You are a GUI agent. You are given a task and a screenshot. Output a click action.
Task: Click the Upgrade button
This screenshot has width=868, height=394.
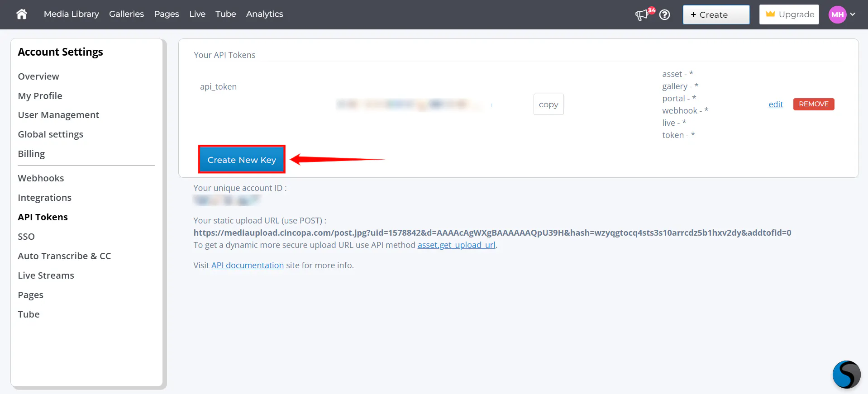tap(789, 14)
